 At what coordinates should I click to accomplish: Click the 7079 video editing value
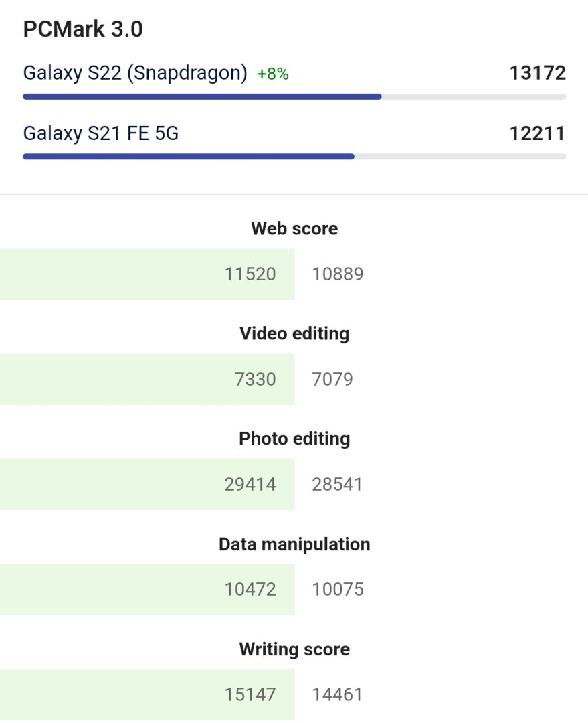[332, 379]
